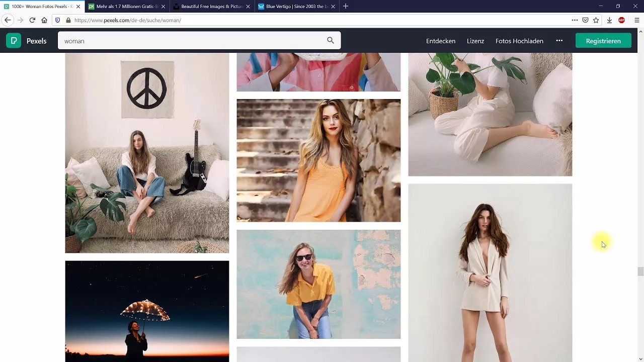Image resolution: width=644 pixels, height=362 pixels.
Task: Click the tracking protection shield icon
Action: click(57, 20)
